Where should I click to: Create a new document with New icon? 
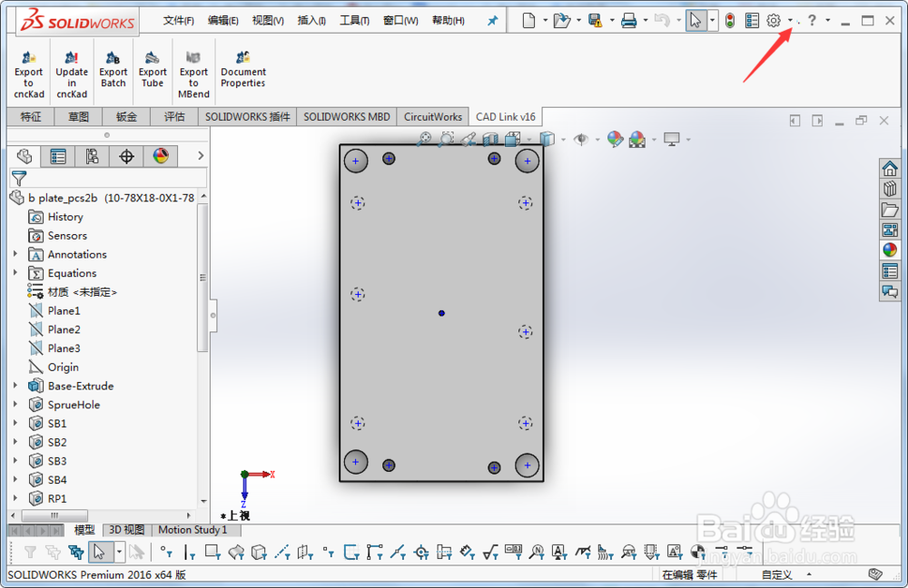pyautogui.click(x=528, y=21)
